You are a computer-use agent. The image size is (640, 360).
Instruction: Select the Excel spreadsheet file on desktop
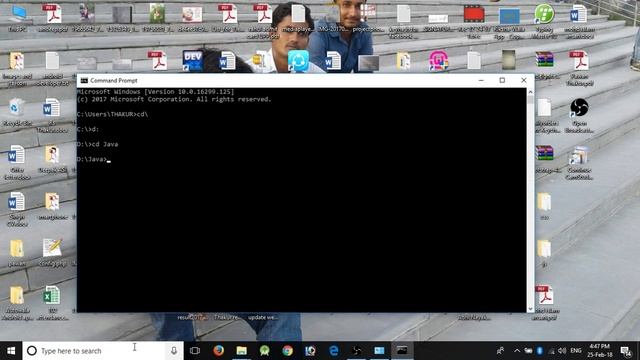coord(52,302)
